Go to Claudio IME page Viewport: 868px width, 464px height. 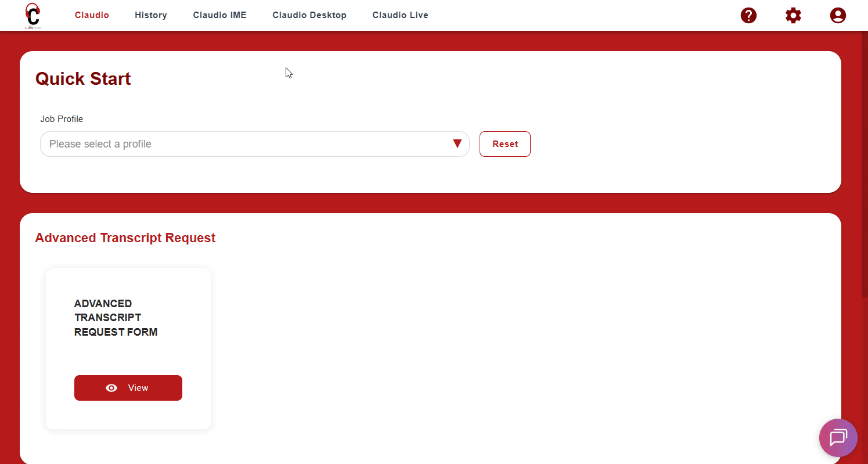tap(219, 15)
